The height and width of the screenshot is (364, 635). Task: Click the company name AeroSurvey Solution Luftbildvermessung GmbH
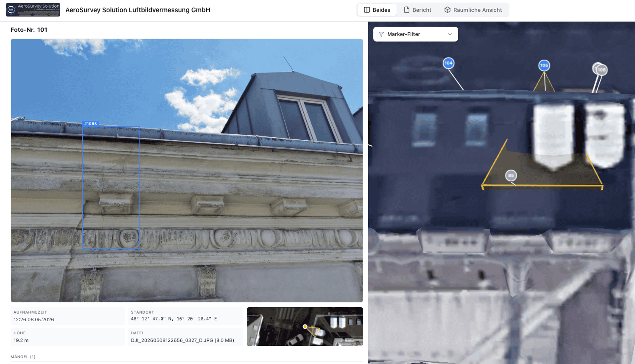(138, 10)
